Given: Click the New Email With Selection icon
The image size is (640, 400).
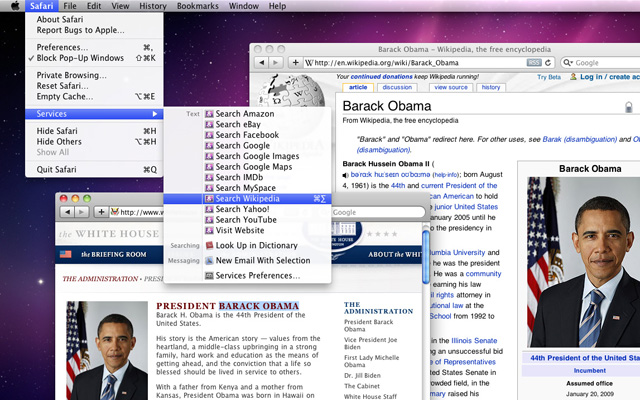Looking at the screenshot, I should click(209, 260).
